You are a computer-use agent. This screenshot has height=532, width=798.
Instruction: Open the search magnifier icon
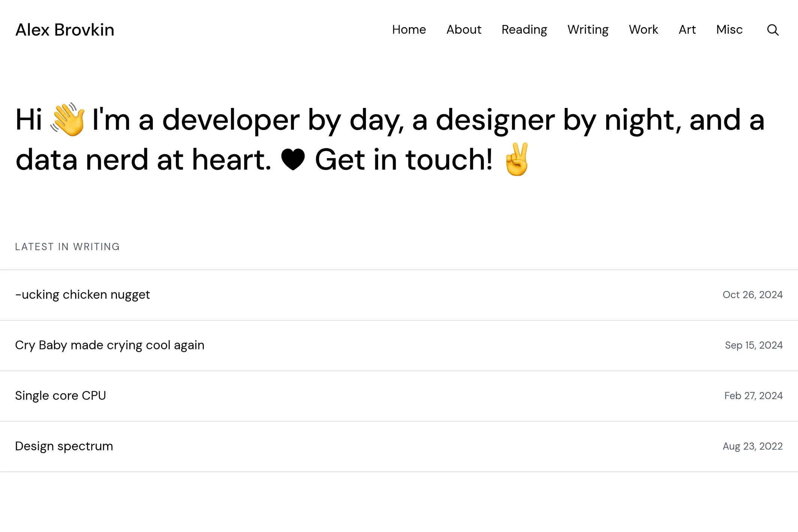[773, 30]
